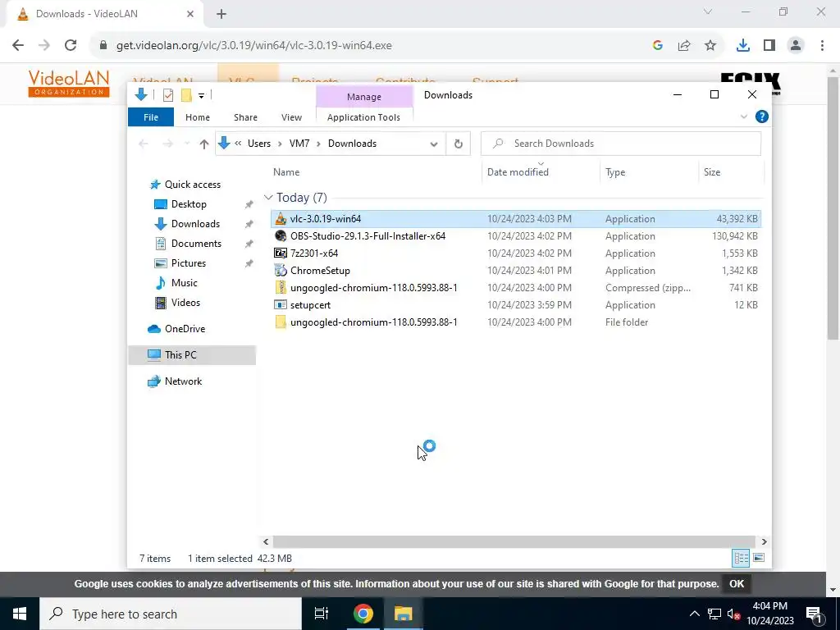Screen dimensions: 840x630
Task: Reload the Chrome page
Action: pyautogui.click(x=71, y=46)
